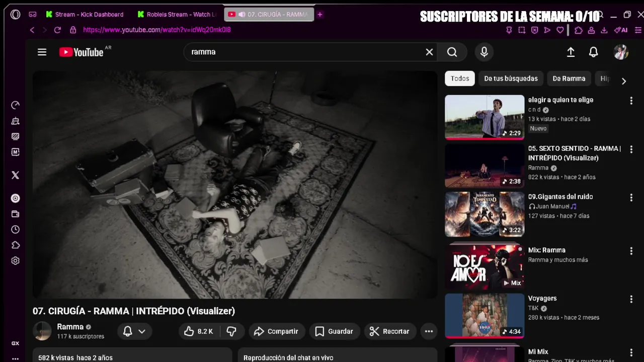Open the Ramma channel name link

[x=70, y=327]
